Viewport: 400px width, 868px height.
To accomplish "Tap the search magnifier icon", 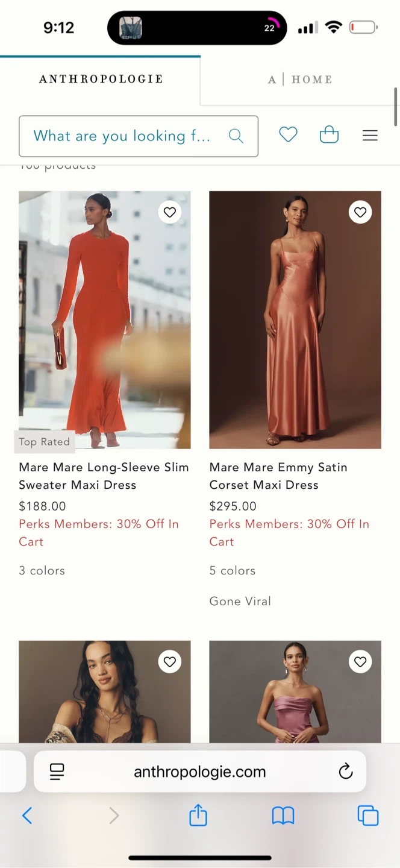I will [x=236, y=136].
